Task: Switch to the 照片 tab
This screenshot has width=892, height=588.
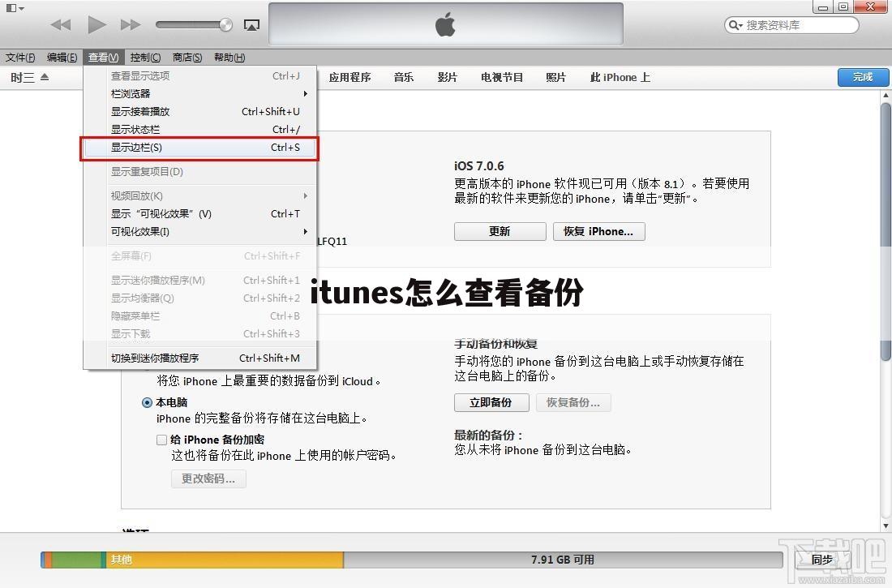Action: 555,77
